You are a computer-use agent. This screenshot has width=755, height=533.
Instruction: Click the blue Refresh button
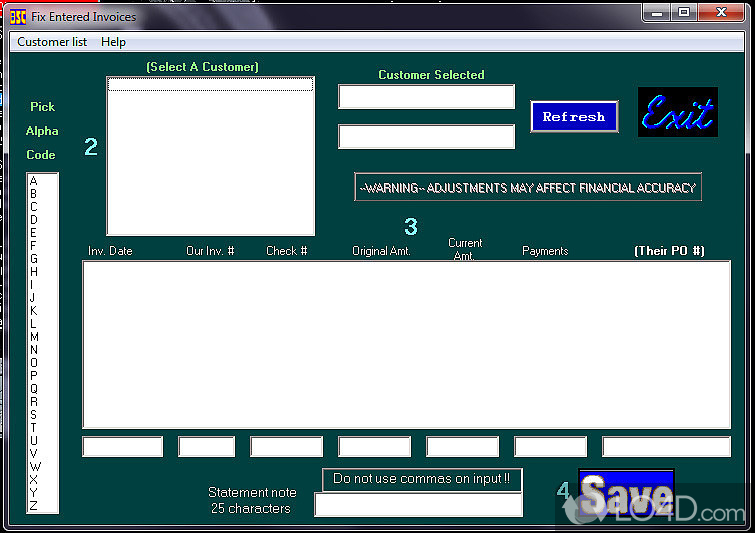coord(574,117)
